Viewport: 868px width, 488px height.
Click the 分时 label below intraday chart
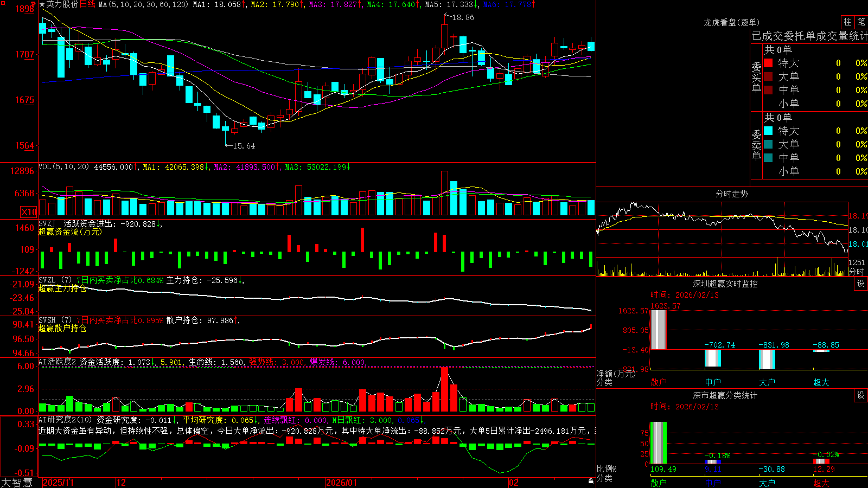point(857,272)
